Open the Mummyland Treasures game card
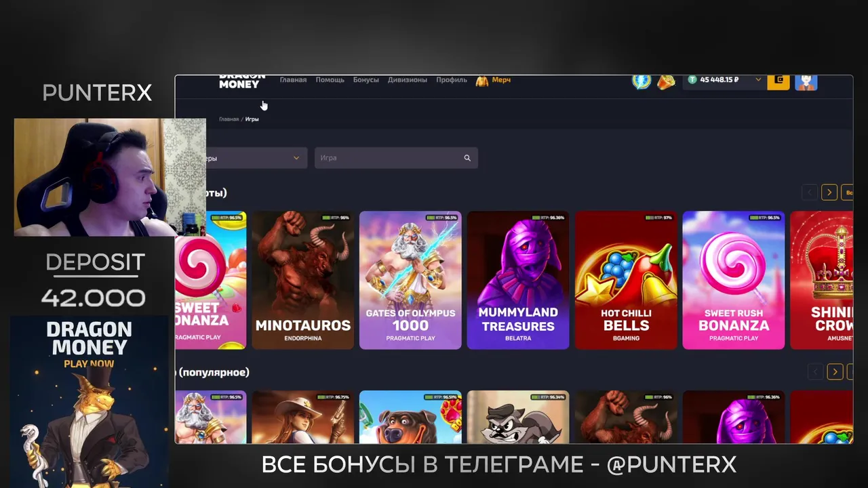This screenshot has width=868, height=488. tap(518, 281)
